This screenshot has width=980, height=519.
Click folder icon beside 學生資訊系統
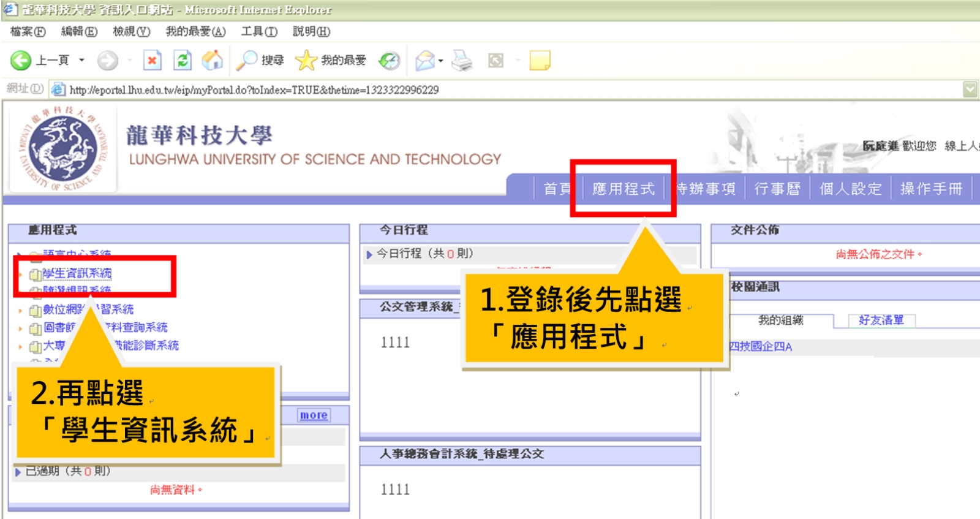click(36, 275)
